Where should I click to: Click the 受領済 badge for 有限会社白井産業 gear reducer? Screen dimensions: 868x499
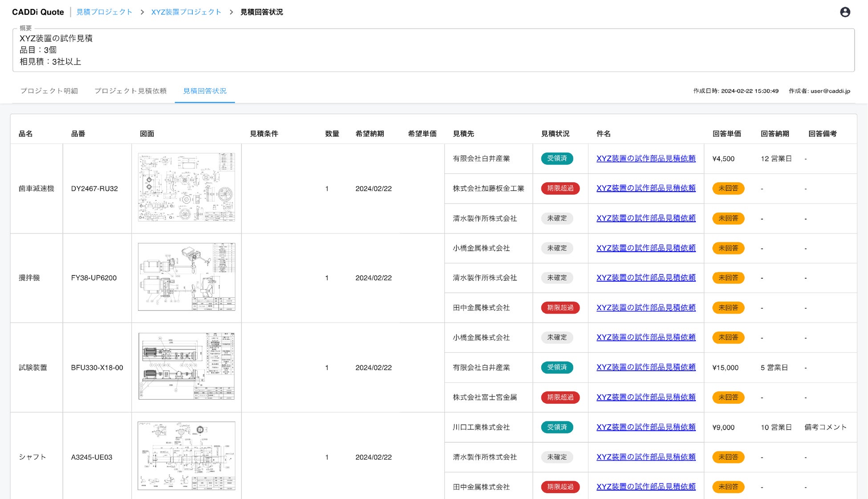click(556, 159)
